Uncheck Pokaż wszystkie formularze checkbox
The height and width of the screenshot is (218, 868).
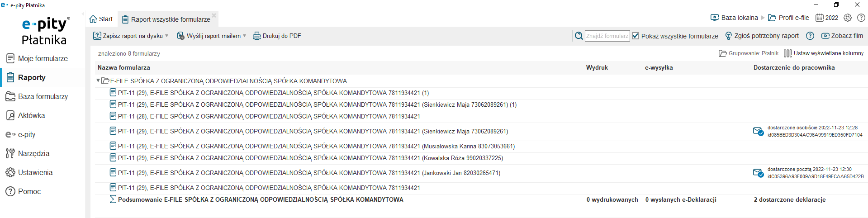click(636, 36)
